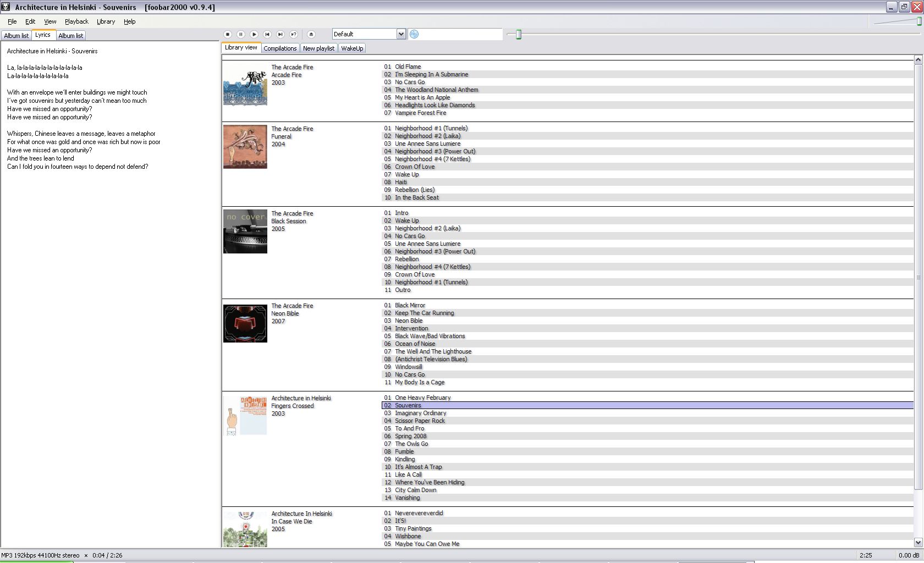This screenshot has height=563, width=924.
Task: Pause the current track
Action: coord(241,34)
